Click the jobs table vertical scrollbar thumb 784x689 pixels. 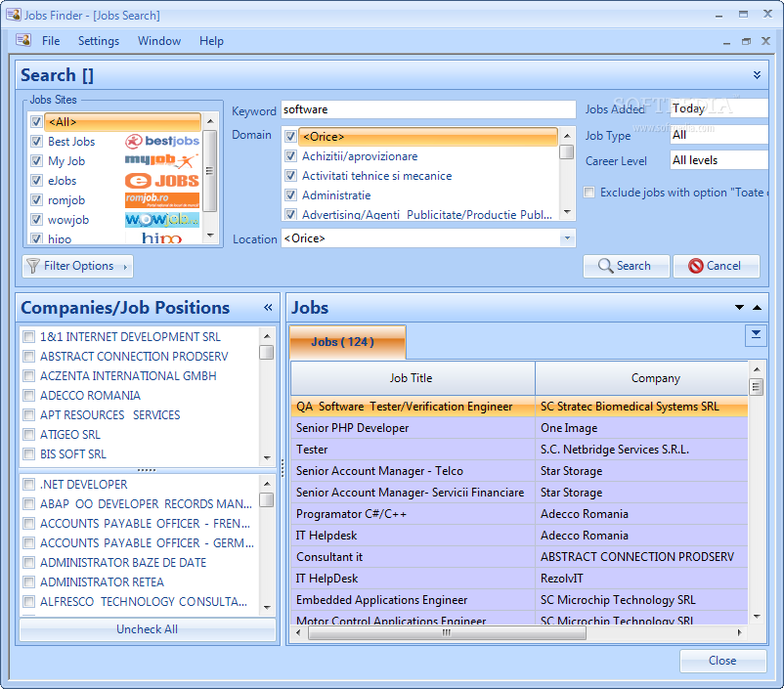[757, 387]
